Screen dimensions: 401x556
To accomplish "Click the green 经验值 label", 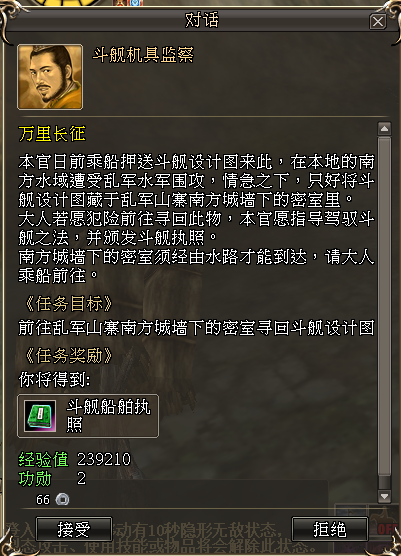I will [x=43, y=460].
